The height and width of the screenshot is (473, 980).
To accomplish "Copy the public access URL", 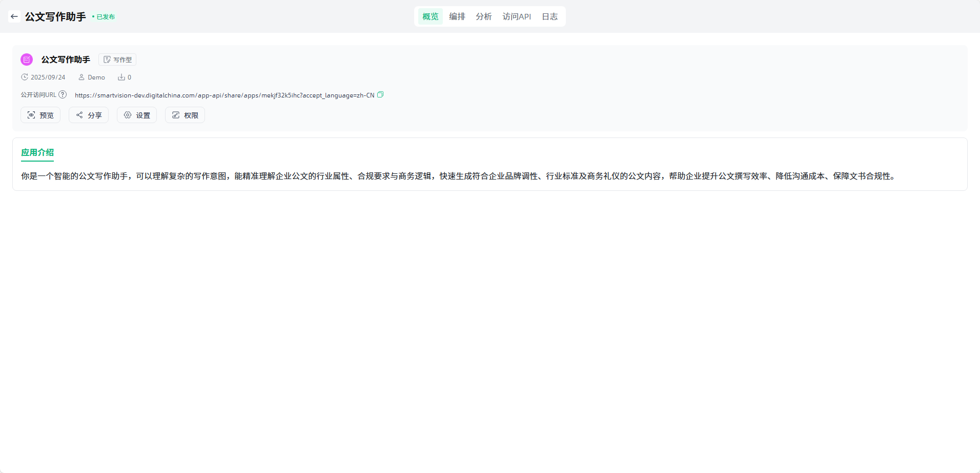I will tap(380, 95).
